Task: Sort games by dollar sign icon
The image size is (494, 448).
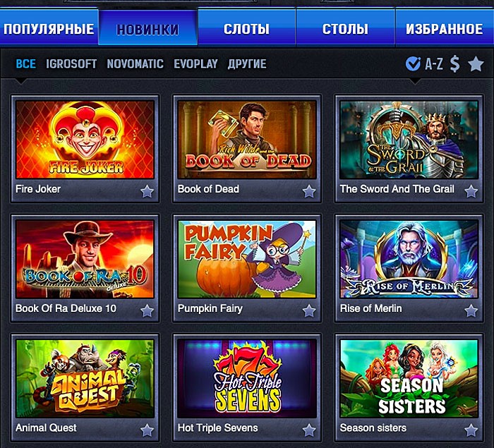Action: (x=454, y=64)
